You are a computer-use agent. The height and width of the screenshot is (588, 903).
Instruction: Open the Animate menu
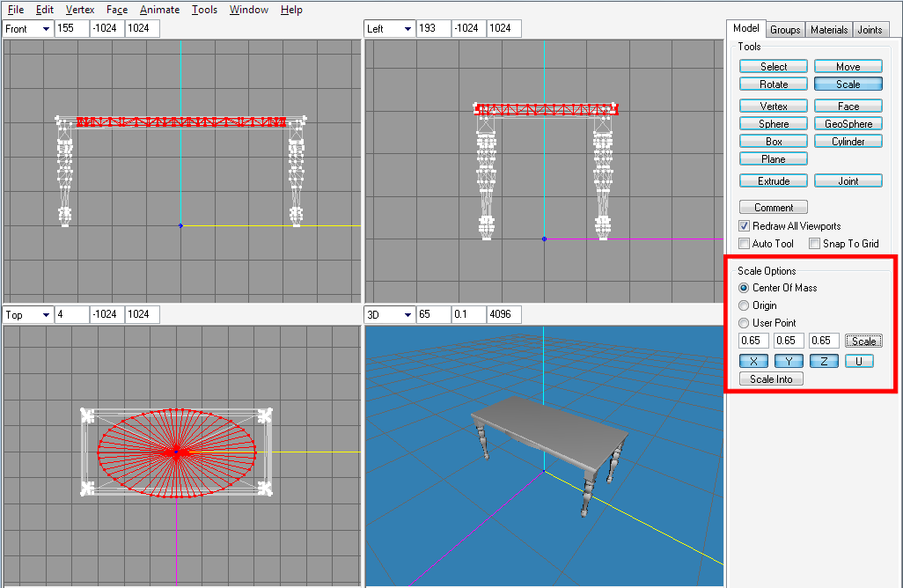tap(159, 10)
